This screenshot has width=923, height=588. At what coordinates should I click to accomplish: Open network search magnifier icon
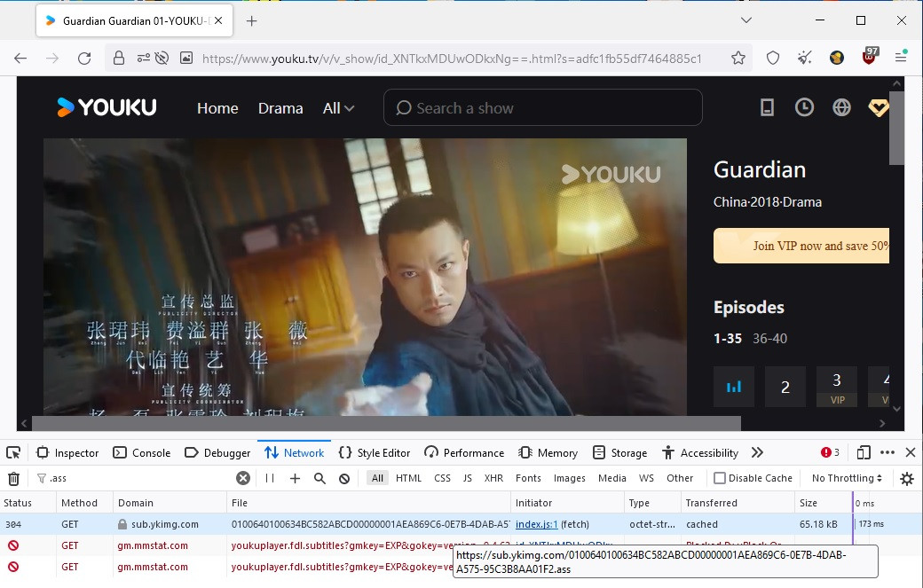319,478
